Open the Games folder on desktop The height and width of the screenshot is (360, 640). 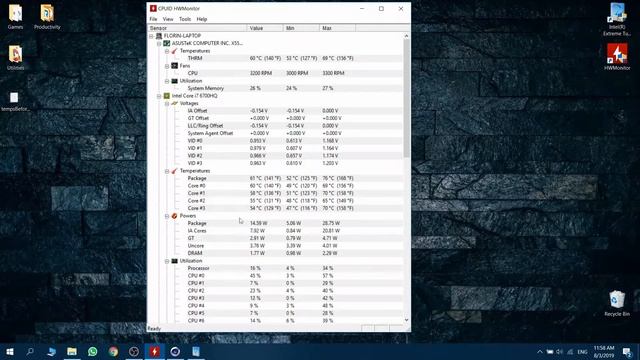15,16
